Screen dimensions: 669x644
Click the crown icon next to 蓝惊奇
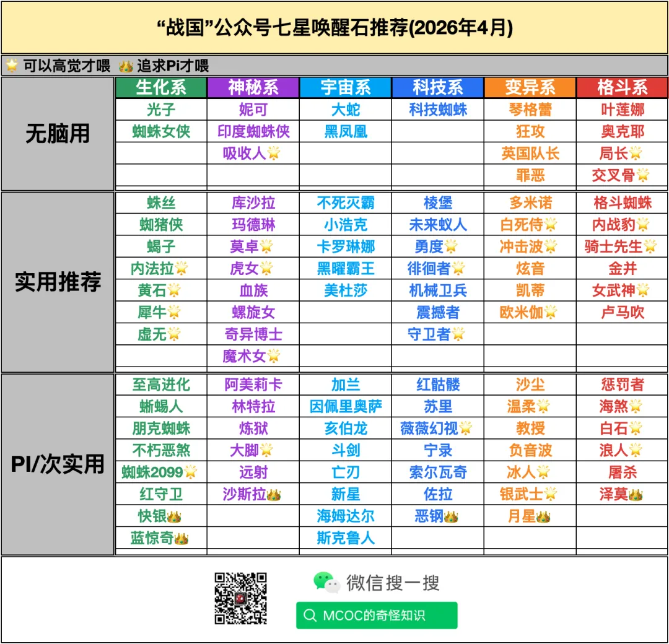click(181, 539)
